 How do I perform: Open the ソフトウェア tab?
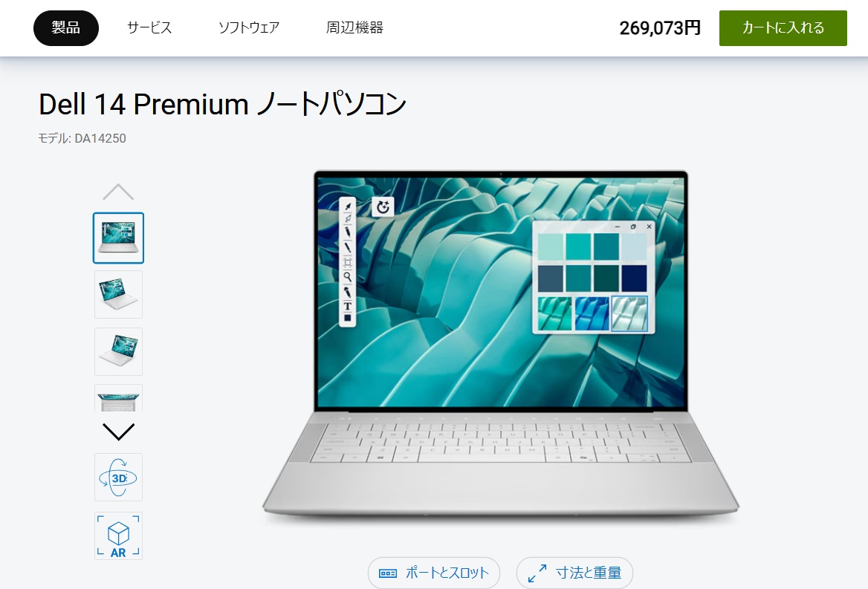click(248, 27)
